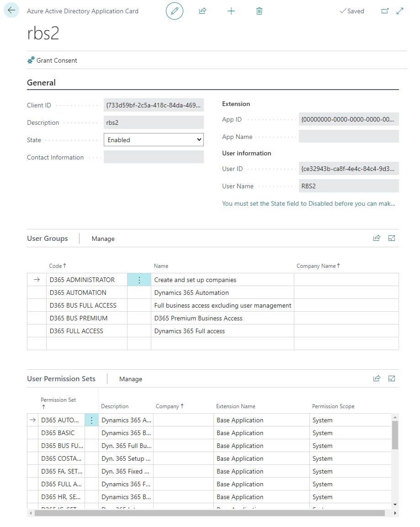Expand page with double-arrow icon
Viewport: 420px width, 527px height.
(399, 11)
